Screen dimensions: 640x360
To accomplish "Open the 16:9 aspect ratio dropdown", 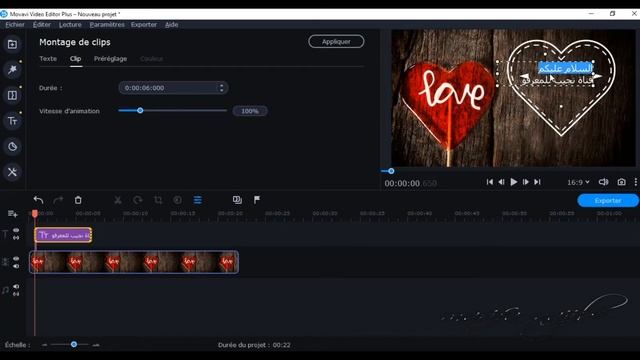I will 578,182.
